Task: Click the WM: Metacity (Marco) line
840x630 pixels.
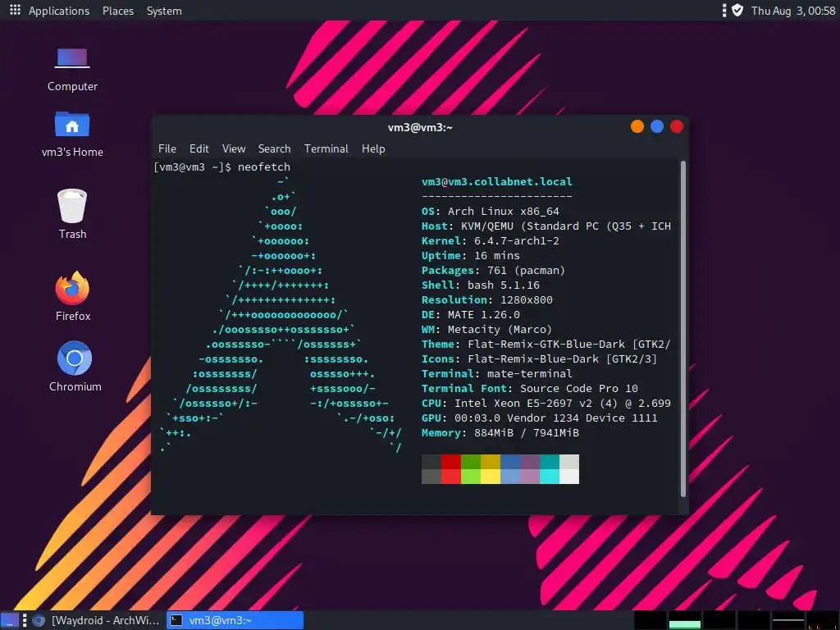Action: [x=487, y=330]
